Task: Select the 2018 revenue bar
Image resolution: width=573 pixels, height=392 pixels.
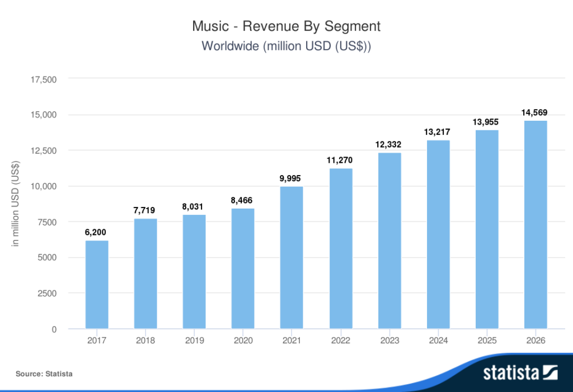Action: 145,273
